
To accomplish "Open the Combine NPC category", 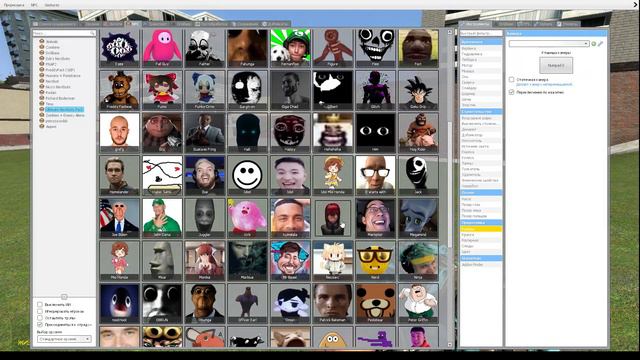I will 53,47.
